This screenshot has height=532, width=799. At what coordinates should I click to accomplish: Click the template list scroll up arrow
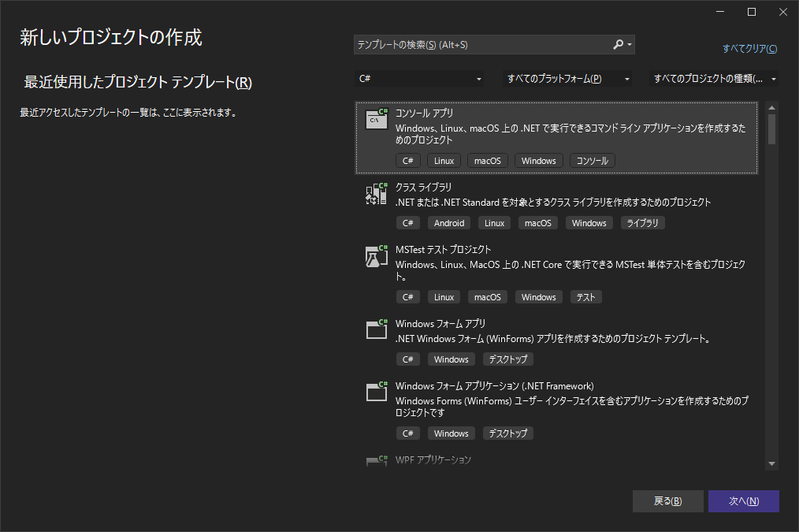tap(771, 107)
